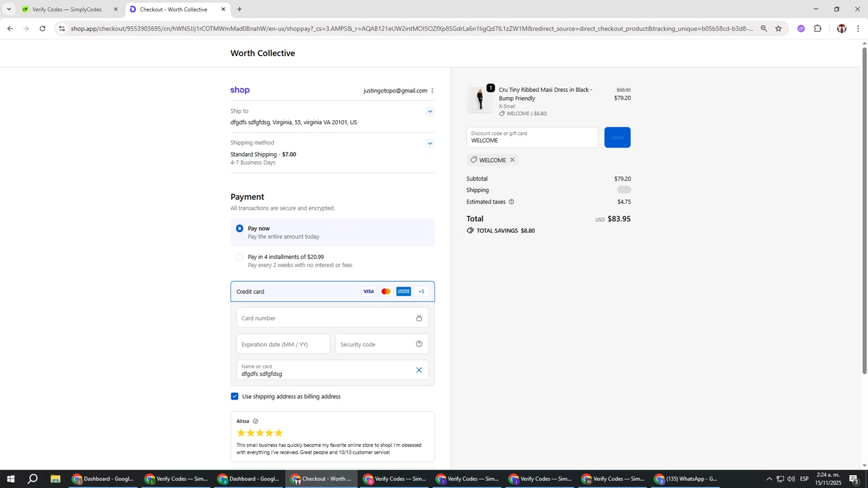Open the account options three-dot menu
The height and width of the screenshot is (488, 868).
click(x=432, y=91)
